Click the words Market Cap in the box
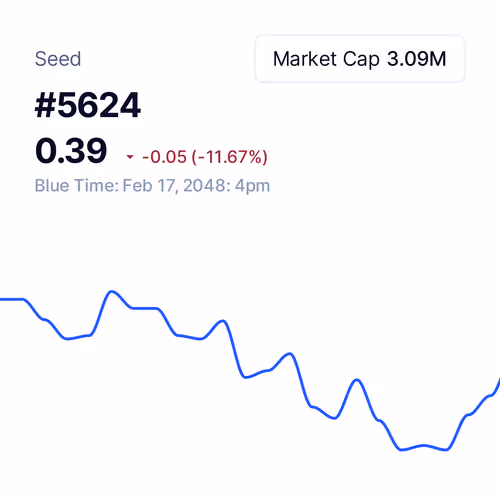Screen dimensions: 500x500 coord(326,59)
